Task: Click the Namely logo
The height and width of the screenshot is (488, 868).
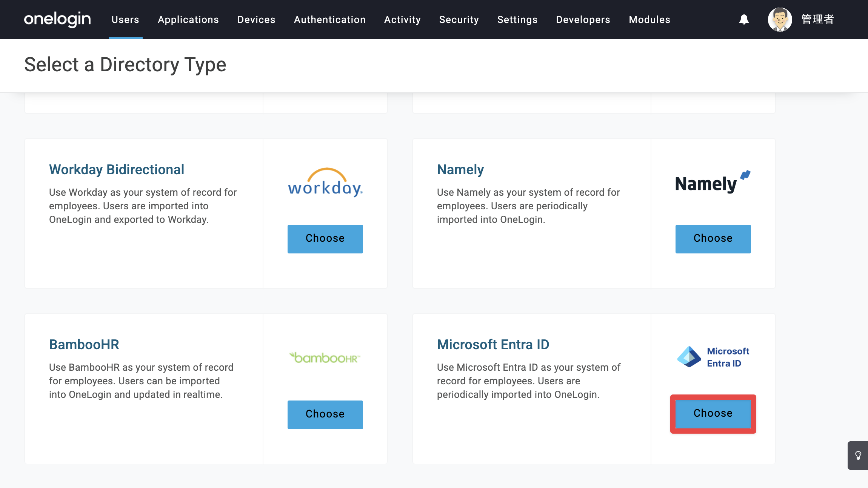Action: pos(713,182)
